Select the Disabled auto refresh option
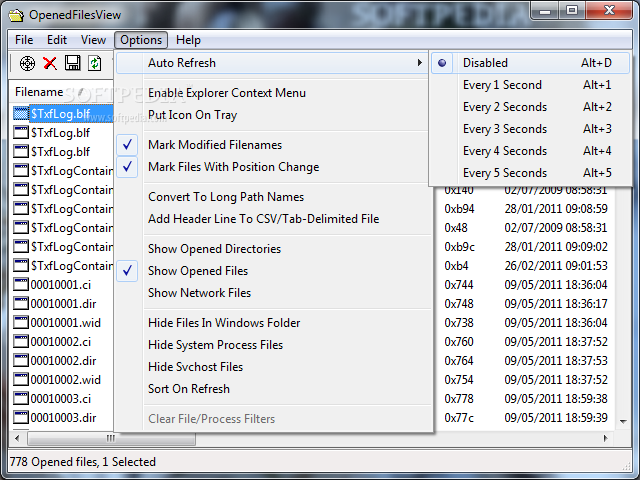640x480 pixels. tap(530, 63)
